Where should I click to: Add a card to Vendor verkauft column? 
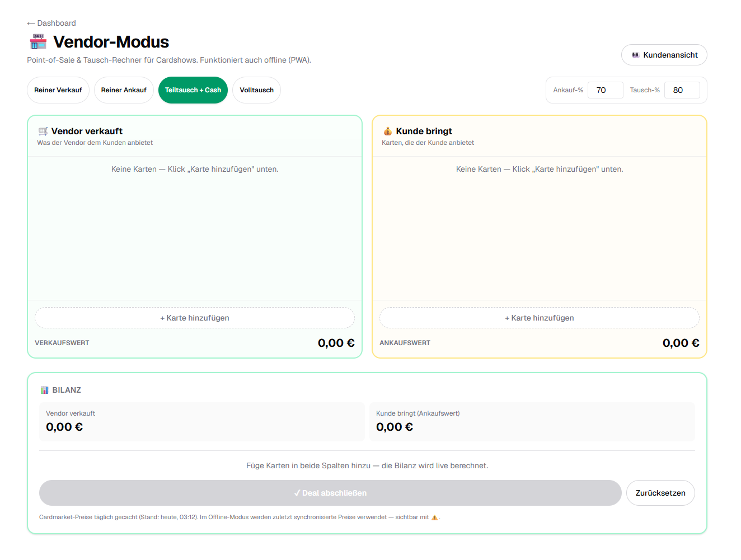click(195, 318)
